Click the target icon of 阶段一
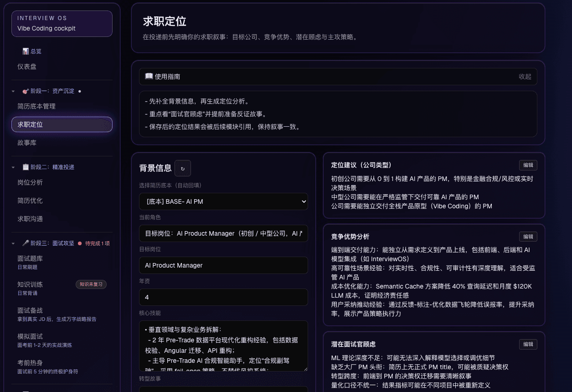The height and width of the screenshot is (392, 572). coord(26,91)
